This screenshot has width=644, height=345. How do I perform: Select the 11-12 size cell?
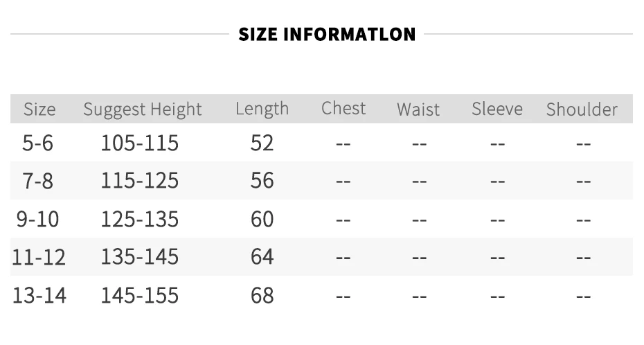pyautogui.click(x=39, y=257)
